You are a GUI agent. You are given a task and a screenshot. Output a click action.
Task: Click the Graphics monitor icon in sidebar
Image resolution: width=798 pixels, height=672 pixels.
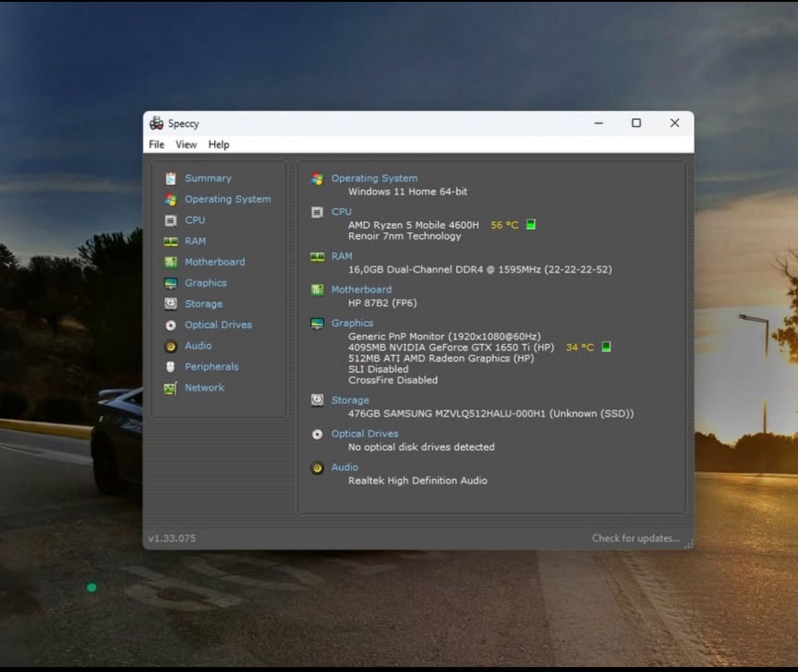pyautogui.click(x=170, y=283)
